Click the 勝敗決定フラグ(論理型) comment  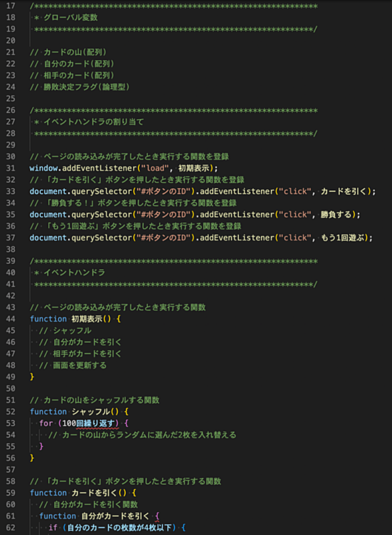[x=80, y=87]
